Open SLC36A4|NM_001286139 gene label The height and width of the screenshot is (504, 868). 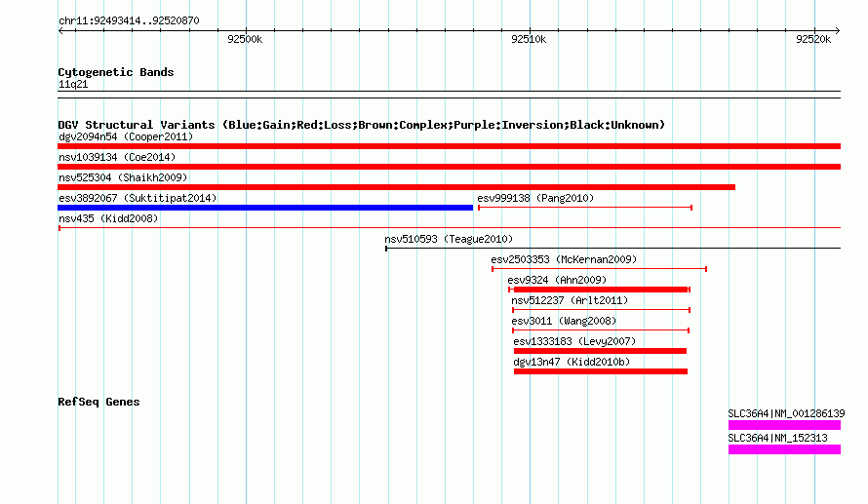[786, 413]
